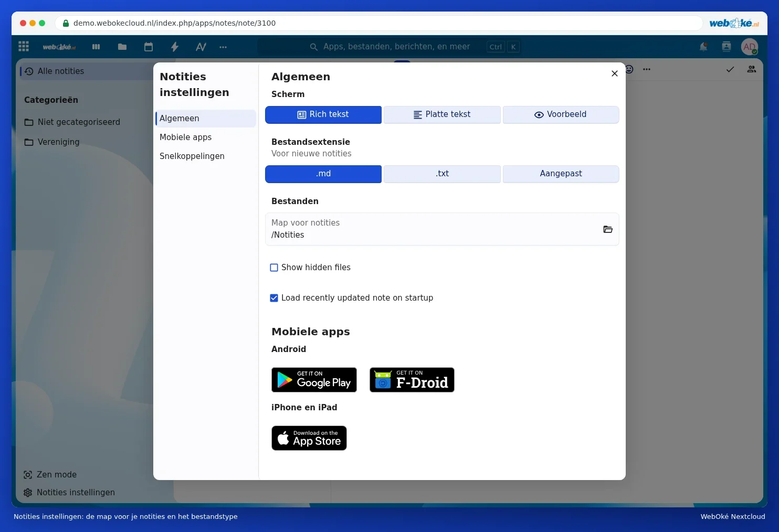Uncheck Load recently updated note on startup
779x532 pixels.
tap(274, 298)
